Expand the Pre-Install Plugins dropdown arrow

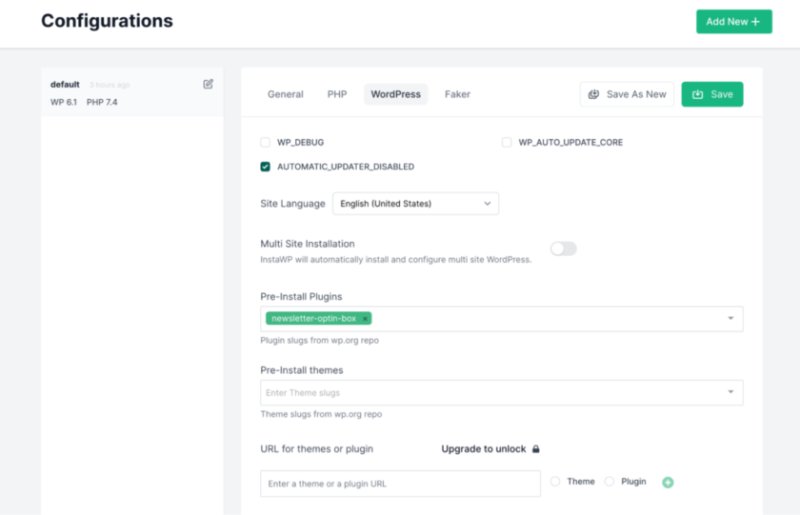click(x=731, y=318)
